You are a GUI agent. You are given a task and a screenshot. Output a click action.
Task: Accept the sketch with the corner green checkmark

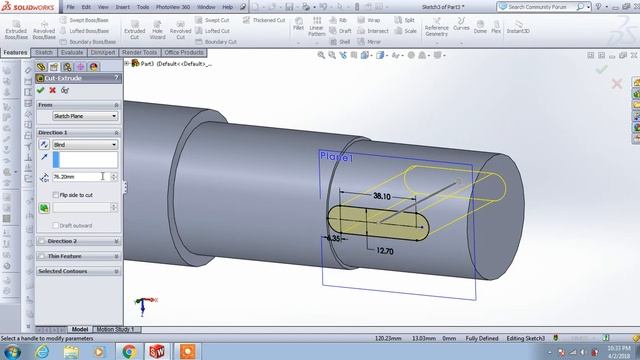(x=601, y=69)
